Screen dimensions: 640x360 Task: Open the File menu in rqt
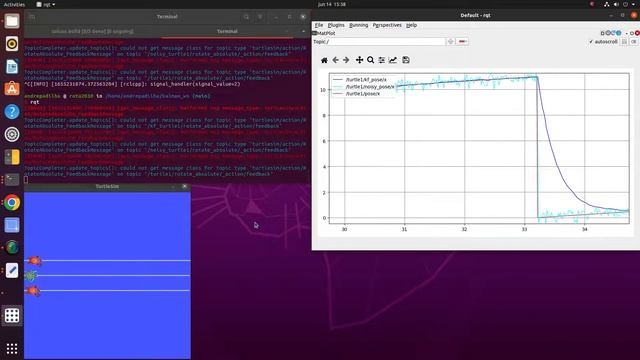point(319,25)
